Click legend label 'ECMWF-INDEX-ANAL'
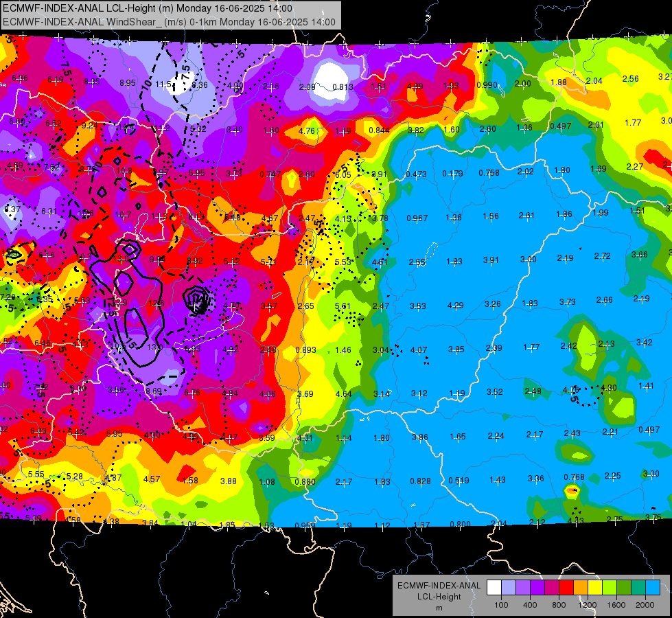Screen dimensions: 672x618 (x=439, y=586)
